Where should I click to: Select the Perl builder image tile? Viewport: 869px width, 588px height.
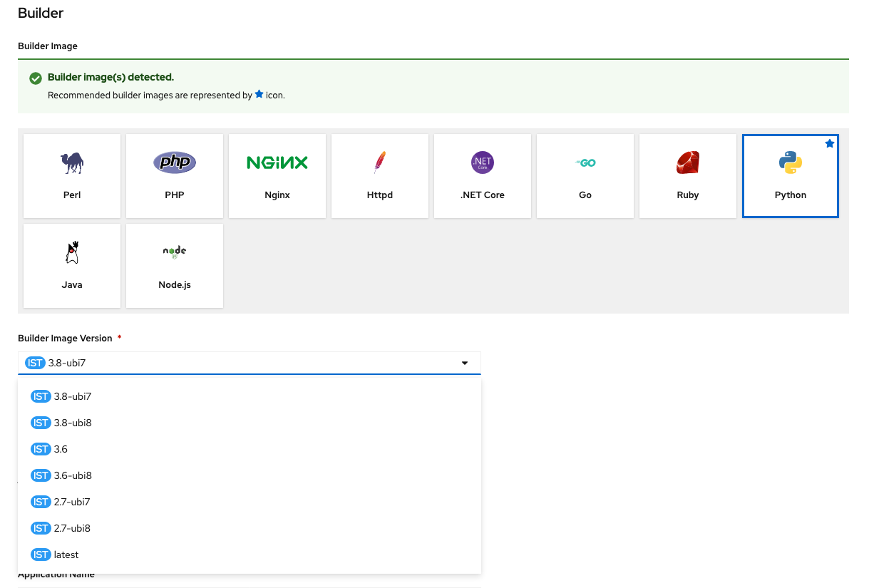pyautogui.click(x=71, y=175)
